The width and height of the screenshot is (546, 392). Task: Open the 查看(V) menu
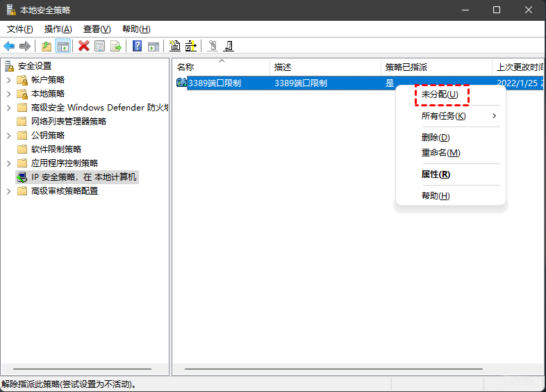[x=97, y=29]
